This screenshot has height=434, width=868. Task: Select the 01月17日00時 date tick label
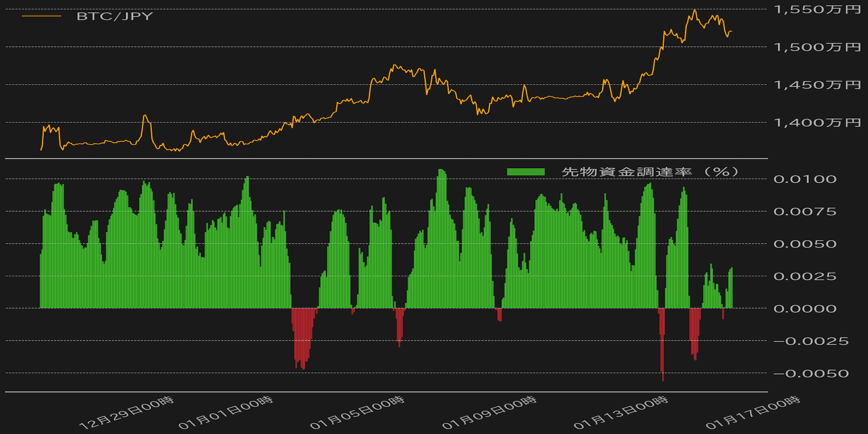point(753,413)
